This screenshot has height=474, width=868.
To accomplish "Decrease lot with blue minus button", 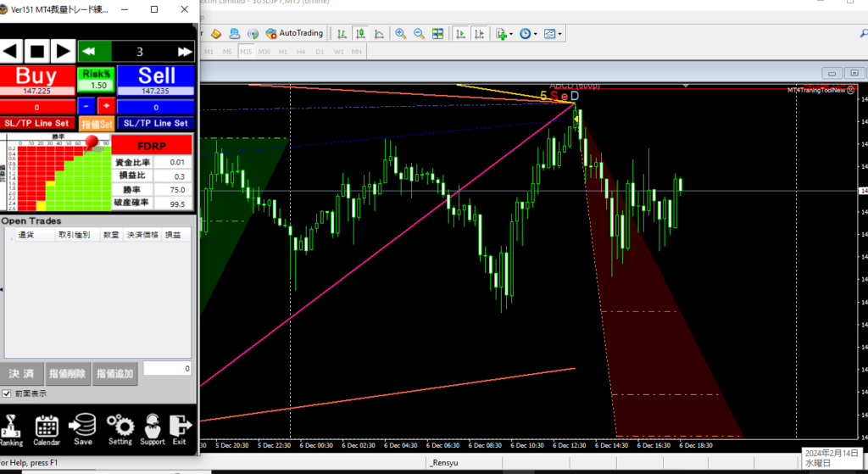I will [86, 106].
